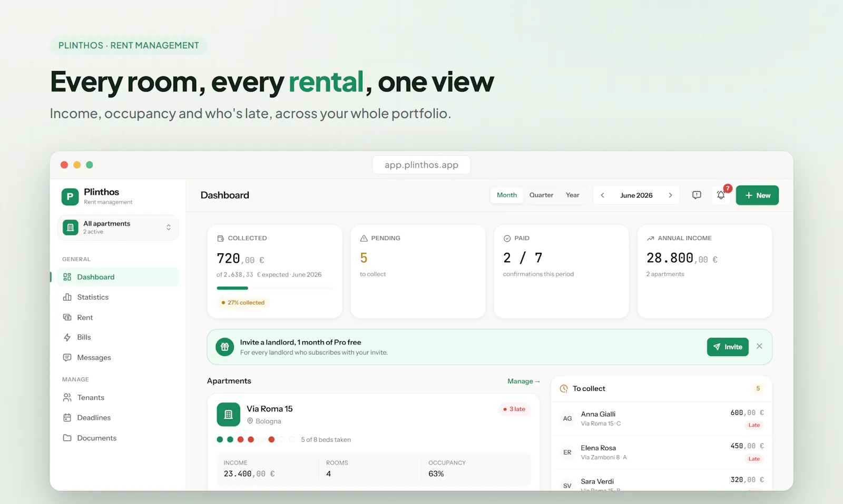Viewport: 843px width, 504px height.
Task: Click the Dashboard grid icon
Action: point(67,277)
